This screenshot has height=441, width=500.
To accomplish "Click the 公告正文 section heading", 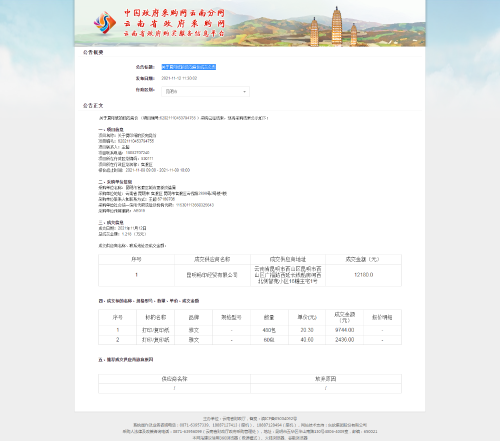I will click(x=93, y=105).
